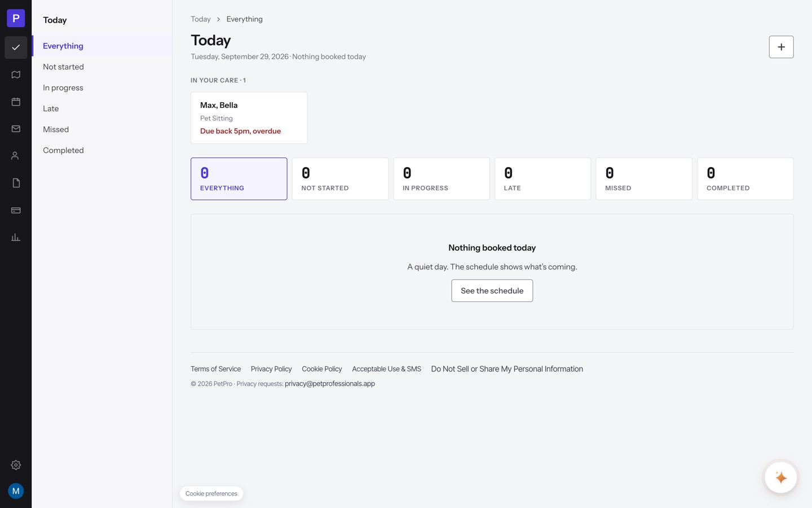
Task: Open the envelope messages icon
Action: [x=16, y=129]
